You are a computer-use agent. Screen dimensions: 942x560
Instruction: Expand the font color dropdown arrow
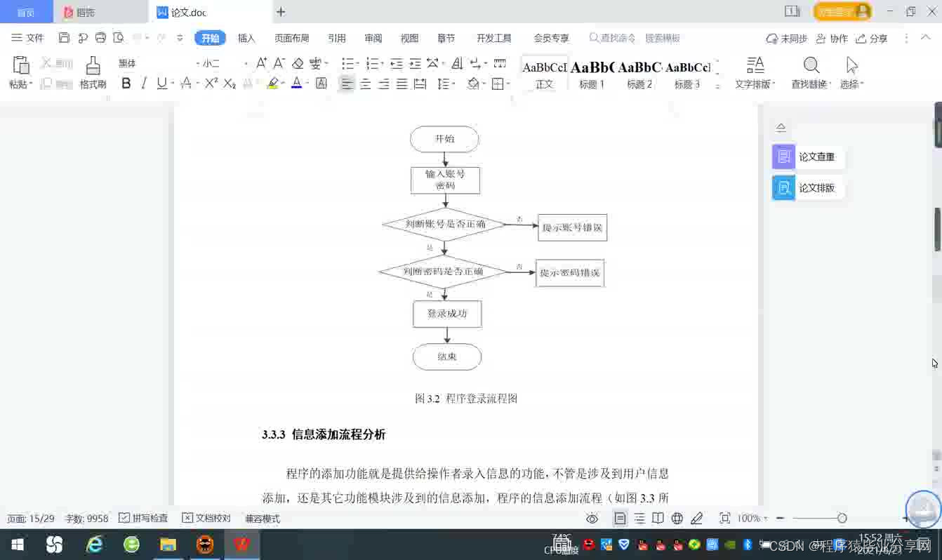(x=307, y=84)
